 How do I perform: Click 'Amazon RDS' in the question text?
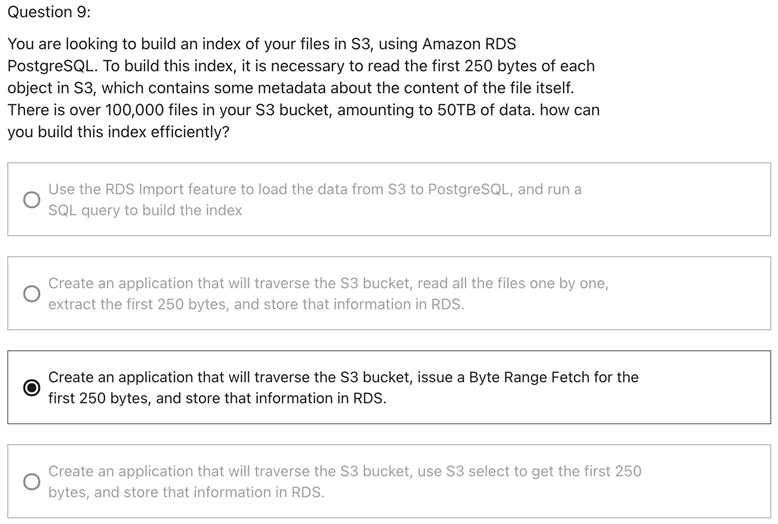pyautogui.click(x=469, y=44)
